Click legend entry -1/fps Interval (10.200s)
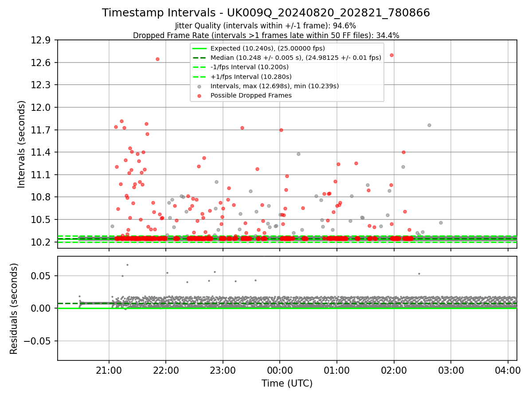The image size is (532, 399). (250, 67)
